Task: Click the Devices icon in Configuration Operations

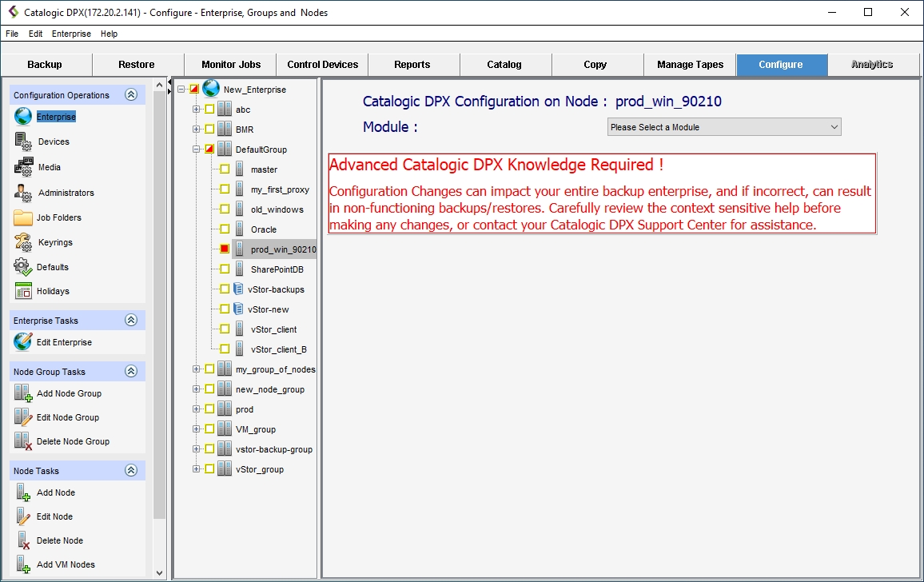Action: pos(23,142)
